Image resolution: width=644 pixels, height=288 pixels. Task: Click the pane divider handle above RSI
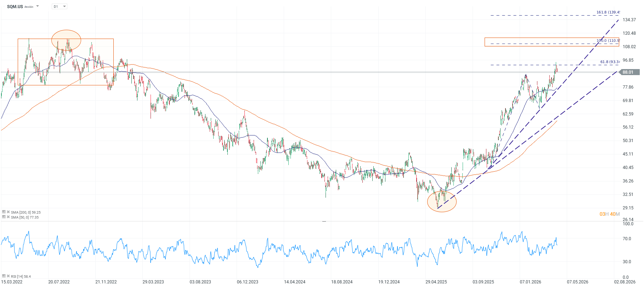click(324, 221)
